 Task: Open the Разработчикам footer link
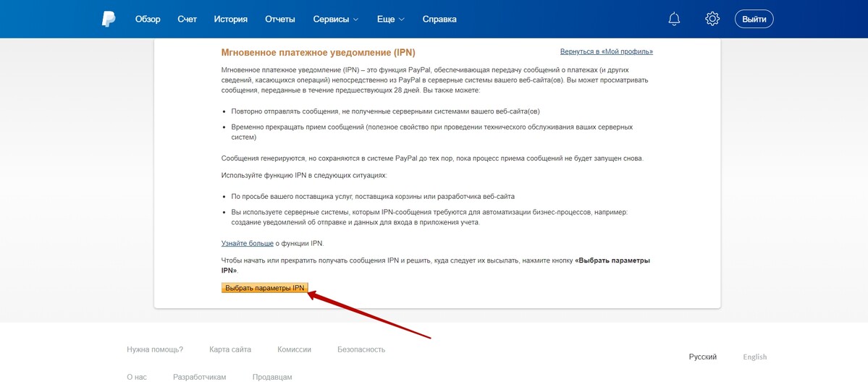tap(200, 377)
